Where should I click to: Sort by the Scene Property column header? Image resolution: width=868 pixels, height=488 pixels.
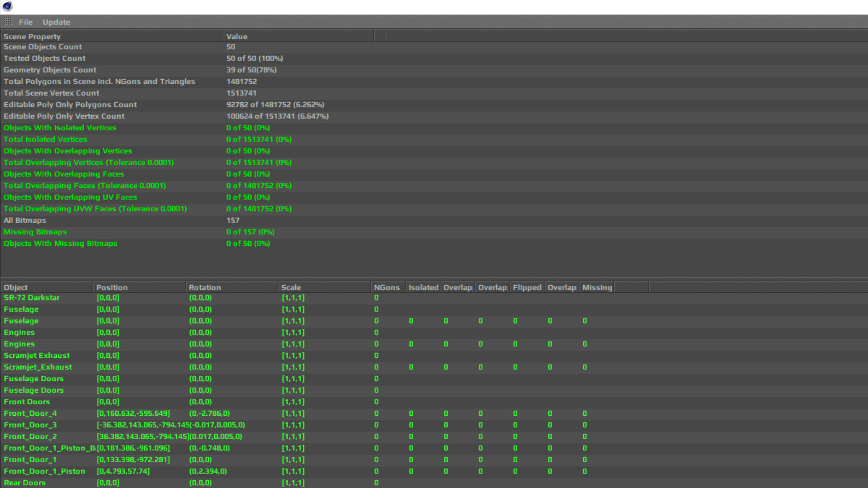pyautogui.click(x=32, y=37)
